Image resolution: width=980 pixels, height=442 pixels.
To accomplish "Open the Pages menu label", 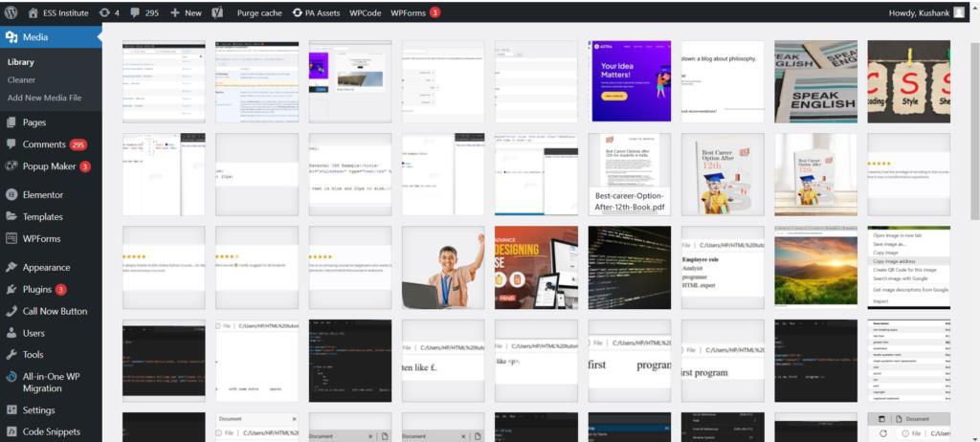I will 34,122.
